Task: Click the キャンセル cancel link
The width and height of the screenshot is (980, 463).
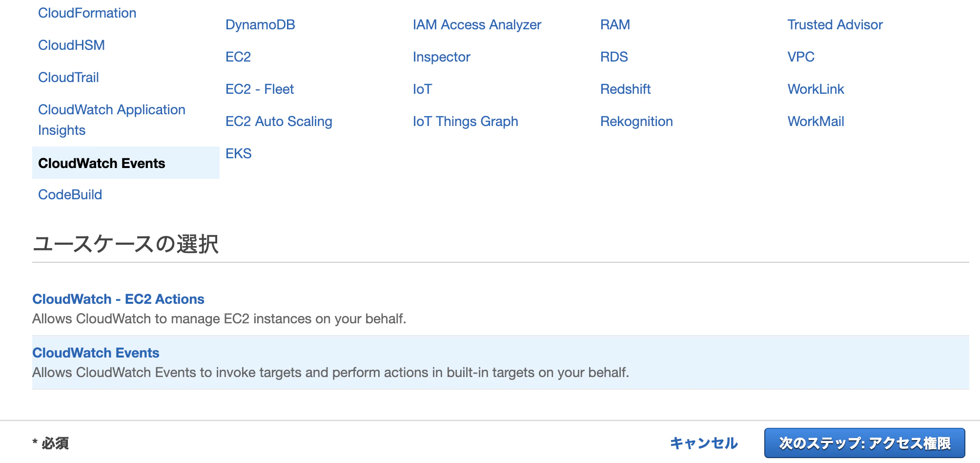Action: [703, 443]
